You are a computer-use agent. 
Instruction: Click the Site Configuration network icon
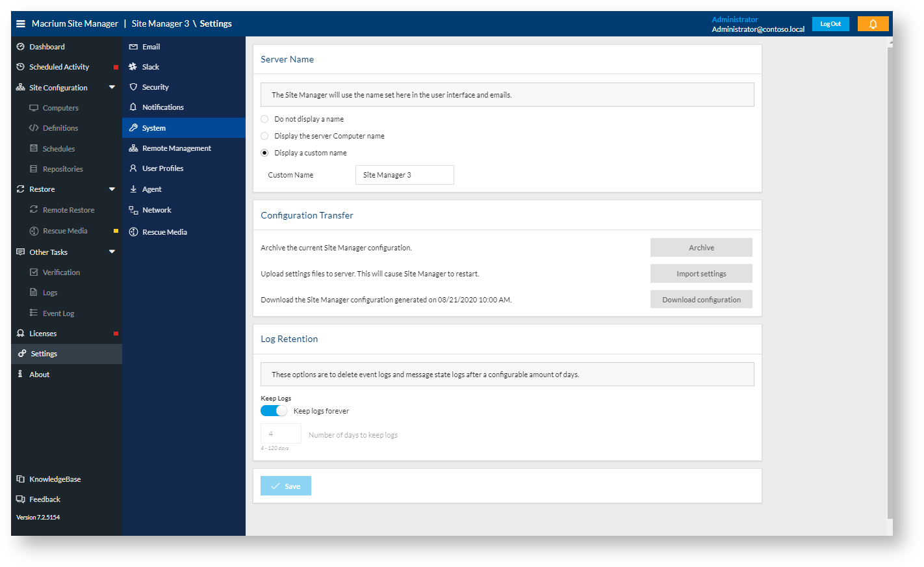(x=21, y=88)
